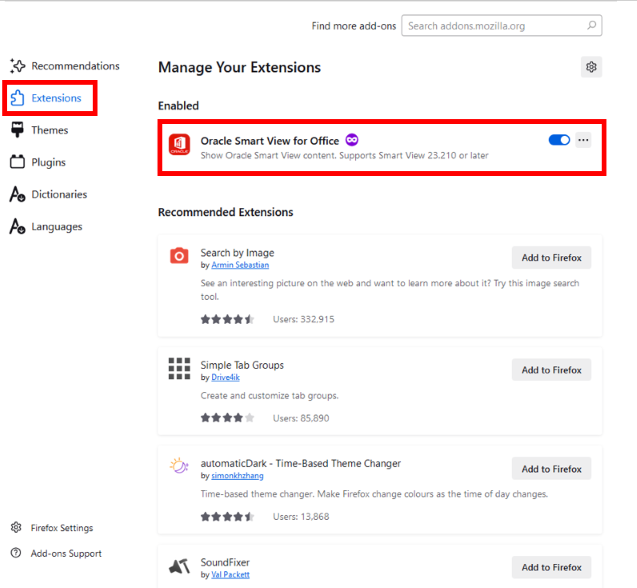Click Search by Image star rating
This screenshot has width=637, height=588.
[227, 319]
